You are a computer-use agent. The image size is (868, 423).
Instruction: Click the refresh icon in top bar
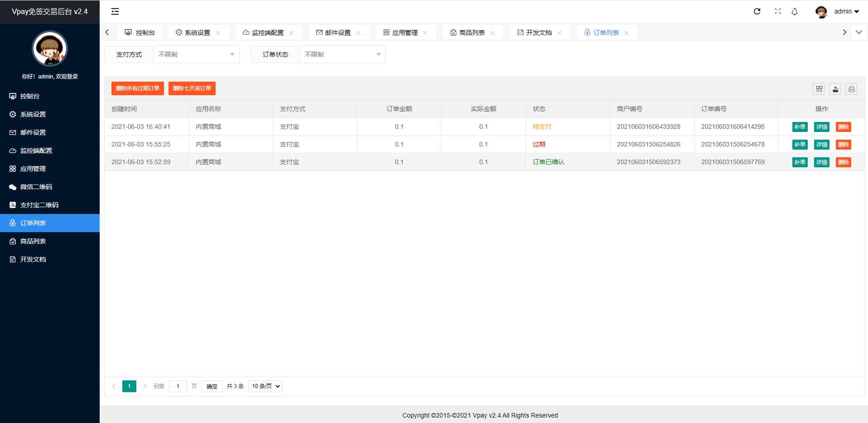point(757,11)
